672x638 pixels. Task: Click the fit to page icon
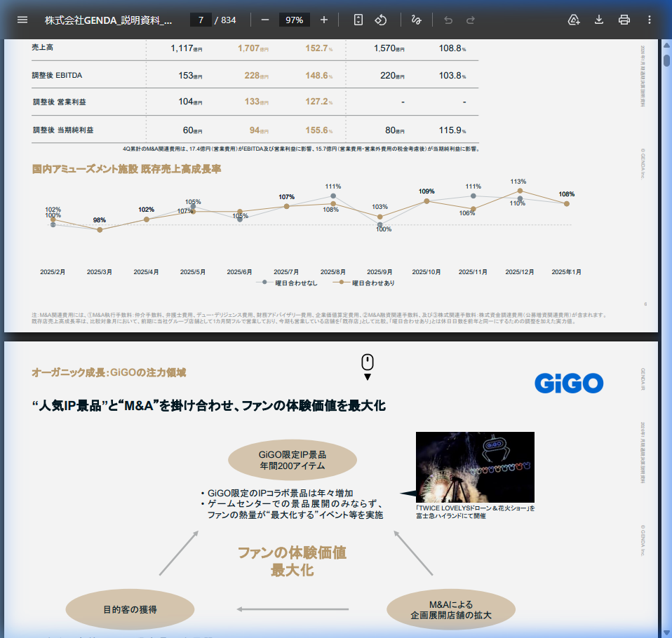click(358, 20)
